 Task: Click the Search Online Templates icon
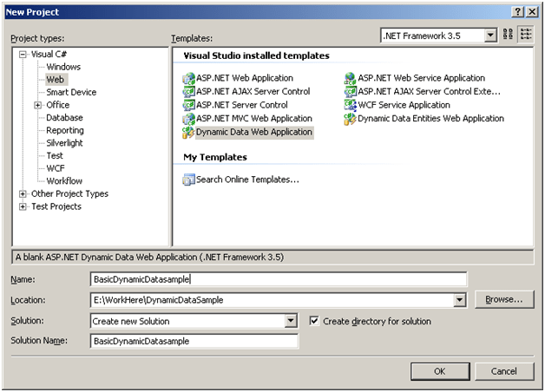[x=188, y=180]
